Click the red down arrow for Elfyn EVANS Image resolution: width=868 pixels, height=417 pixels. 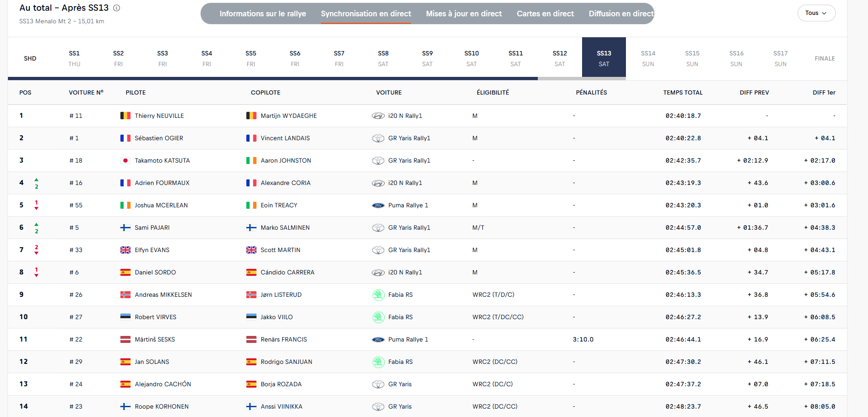(36, 253)
